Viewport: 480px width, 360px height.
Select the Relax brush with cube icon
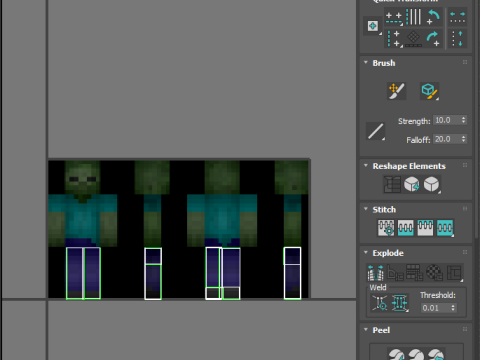429,91
